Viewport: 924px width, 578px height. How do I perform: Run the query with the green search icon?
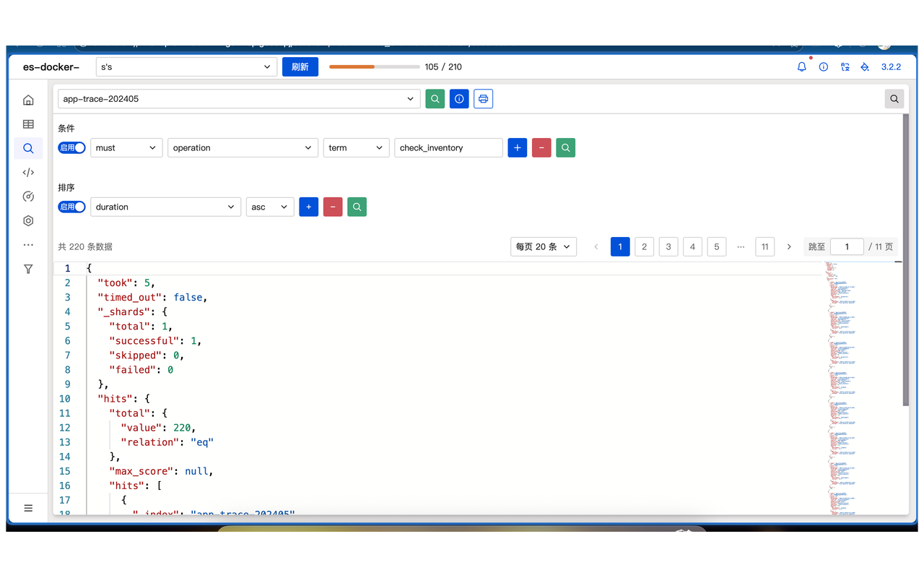(435, 98)
